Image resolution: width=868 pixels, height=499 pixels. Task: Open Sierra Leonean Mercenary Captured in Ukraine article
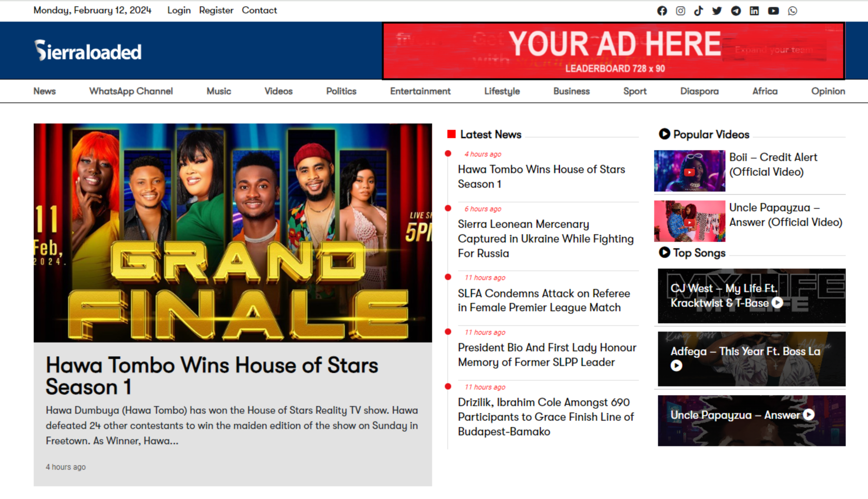(546, 239)
